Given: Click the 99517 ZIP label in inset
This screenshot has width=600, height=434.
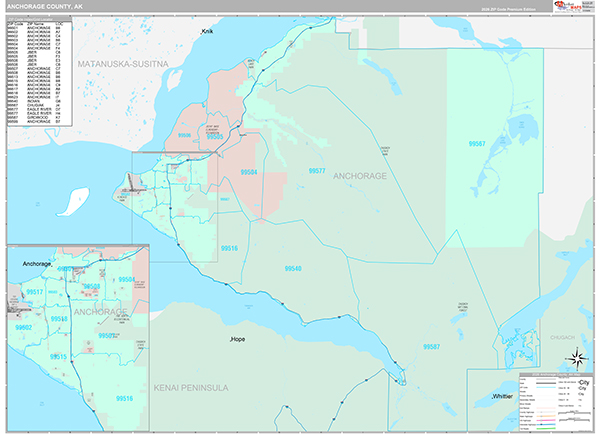Looking at the screenshot, I should click(34, 292).
